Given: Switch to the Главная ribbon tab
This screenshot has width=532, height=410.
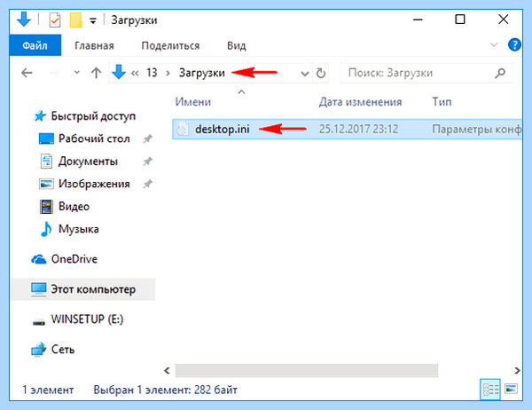Looking at the screenshot, I should (x=94, y=45).
